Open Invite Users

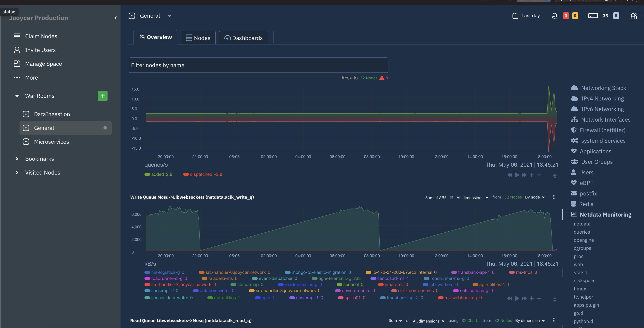pyautogui.click(x=40, y=50)
